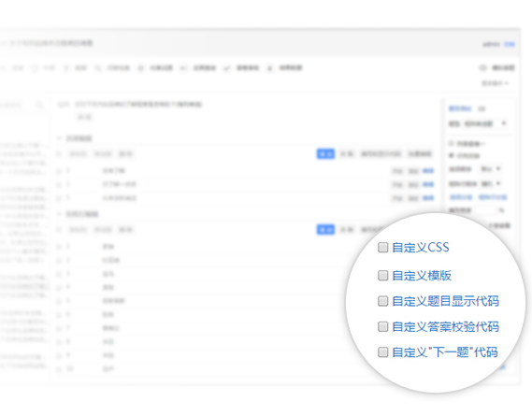This screenshot has height=416, width=532.
Task: Click the magnifier icon in the top toolbar
Action: [98, 68]
